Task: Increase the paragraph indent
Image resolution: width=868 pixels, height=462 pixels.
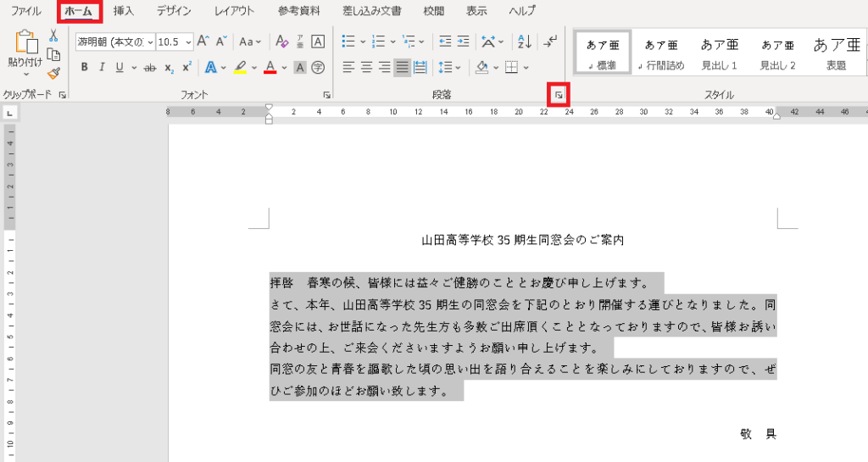Action: (463, 42)
